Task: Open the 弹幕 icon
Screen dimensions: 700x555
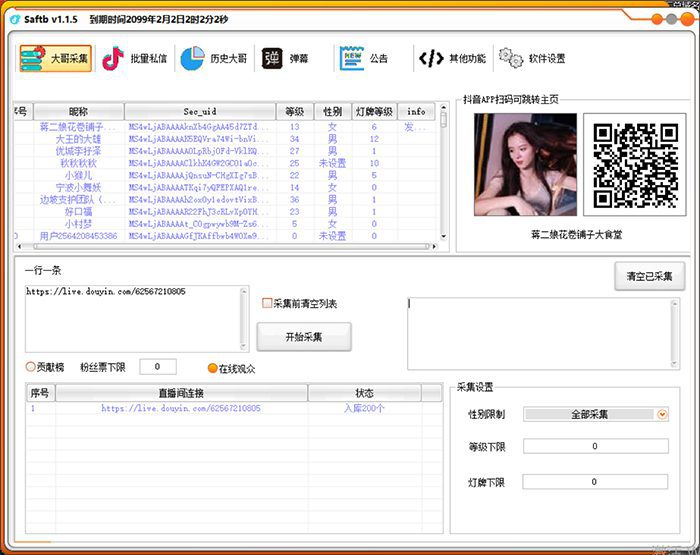Action: [272, 58]
